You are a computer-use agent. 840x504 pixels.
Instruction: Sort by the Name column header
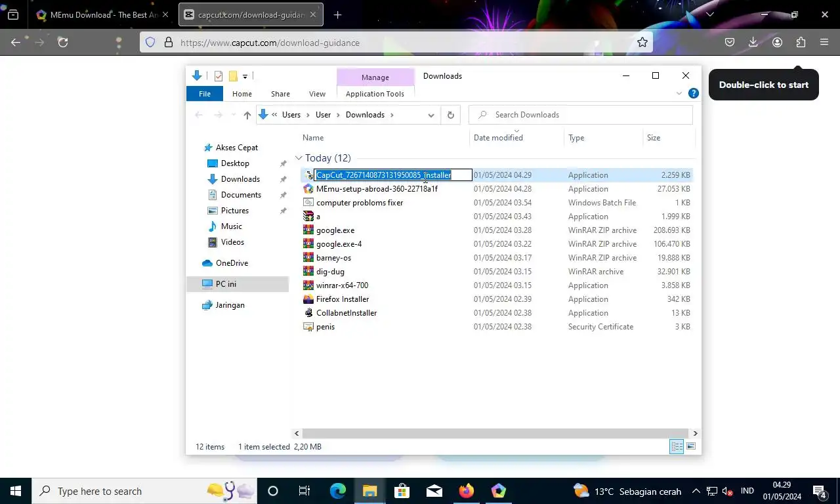pyautogui.click(x=313, y=138)
